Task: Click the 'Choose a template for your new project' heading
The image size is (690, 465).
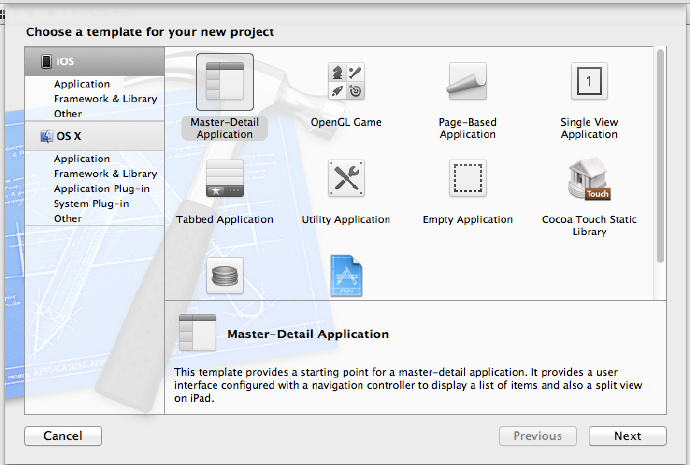Action: [x=150, y=32]
